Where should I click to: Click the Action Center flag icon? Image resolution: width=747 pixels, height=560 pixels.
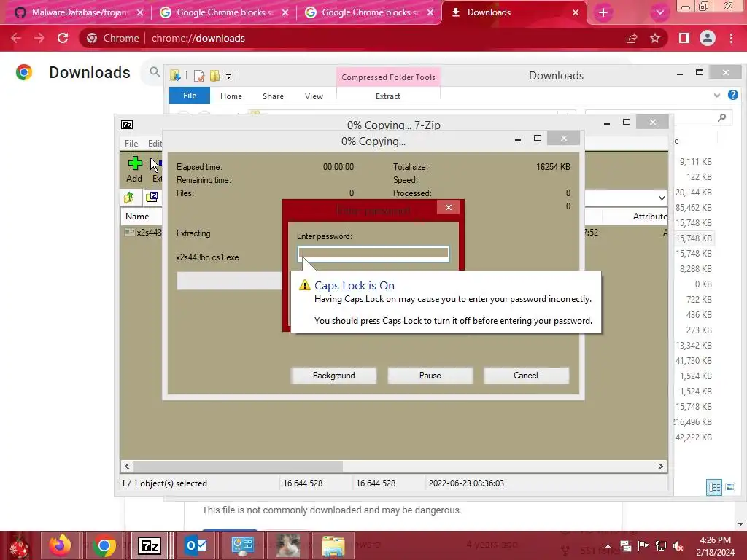click(643, 545)
